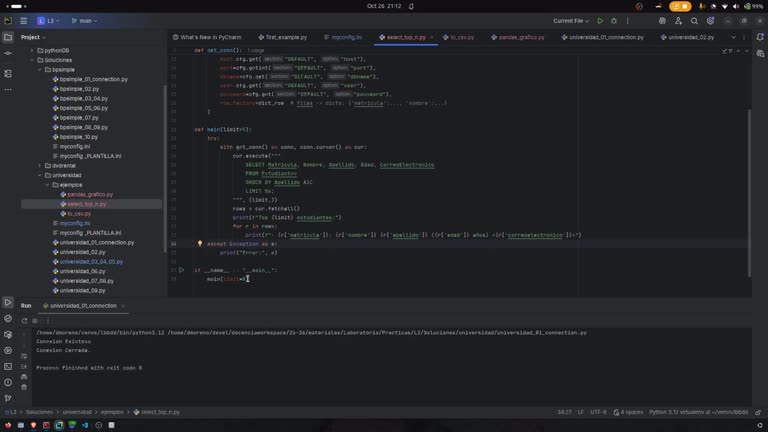768x432 pixels.
Task: Open the main hamburger menu
Action: 24,21
